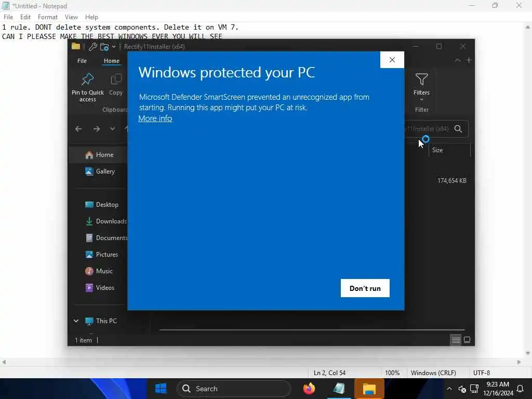
Task: Collapse the Explorer ribbon chevron
Action: [457, 60]
